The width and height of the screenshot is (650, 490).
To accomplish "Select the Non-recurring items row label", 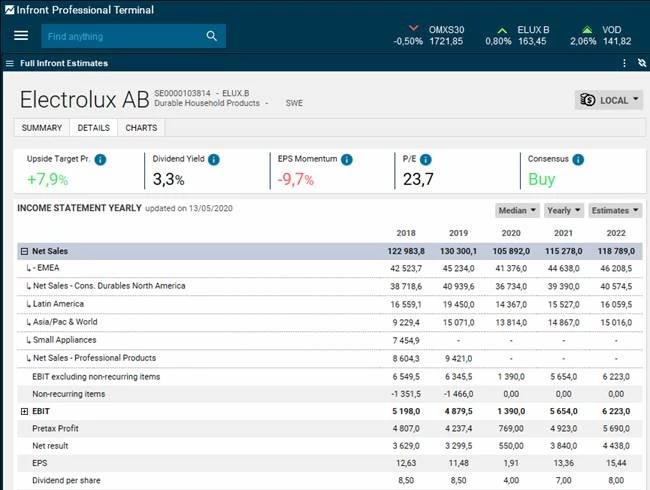I will [69, 394].
